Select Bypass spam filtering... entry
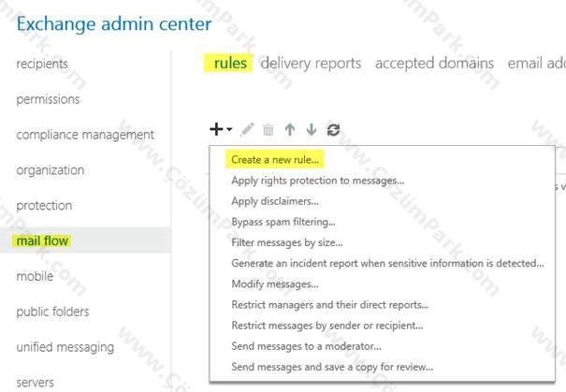This screenshot has height=392, width=566. 283,222
